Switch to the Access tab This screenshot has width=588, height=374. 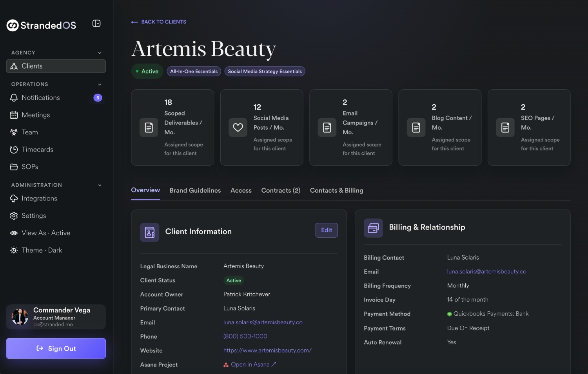(x=241, y=191)
